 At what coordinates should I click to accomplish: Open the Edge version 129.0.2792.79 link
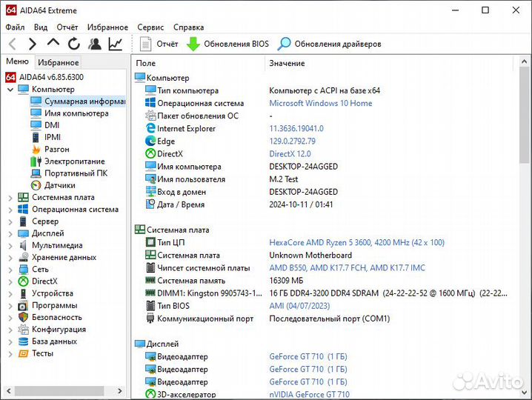click(292, 141)
